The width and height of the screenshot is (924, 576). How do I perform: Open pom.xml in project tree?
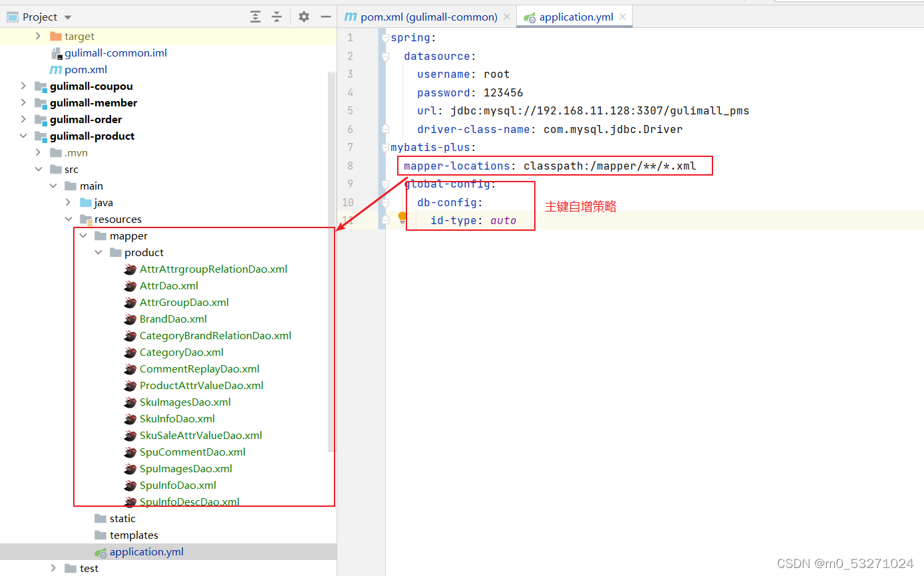pyautogui.click(x=86, y=69)
